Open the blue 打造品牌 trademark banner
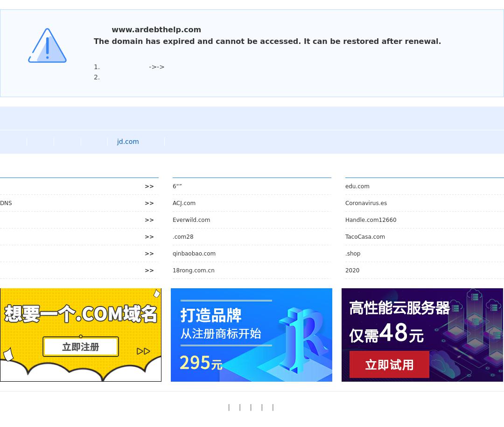This screenshot has height=427, width=504. (x=251, y=334)
